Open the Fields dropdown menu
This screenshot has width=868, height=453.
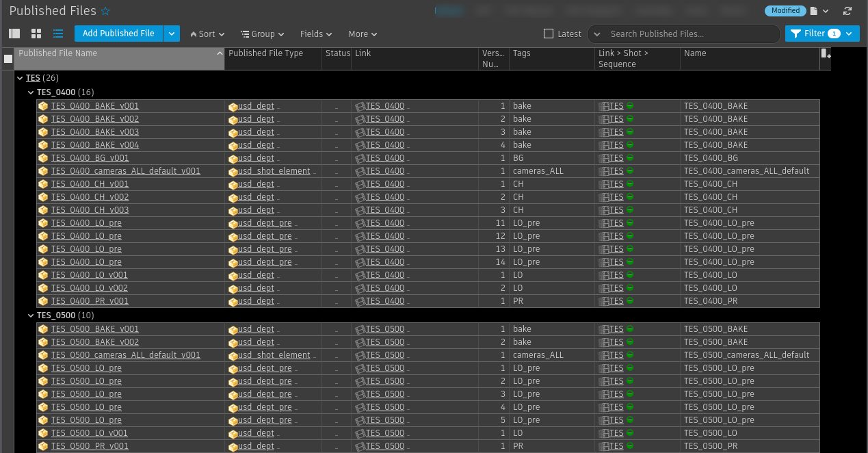(315, 34)
